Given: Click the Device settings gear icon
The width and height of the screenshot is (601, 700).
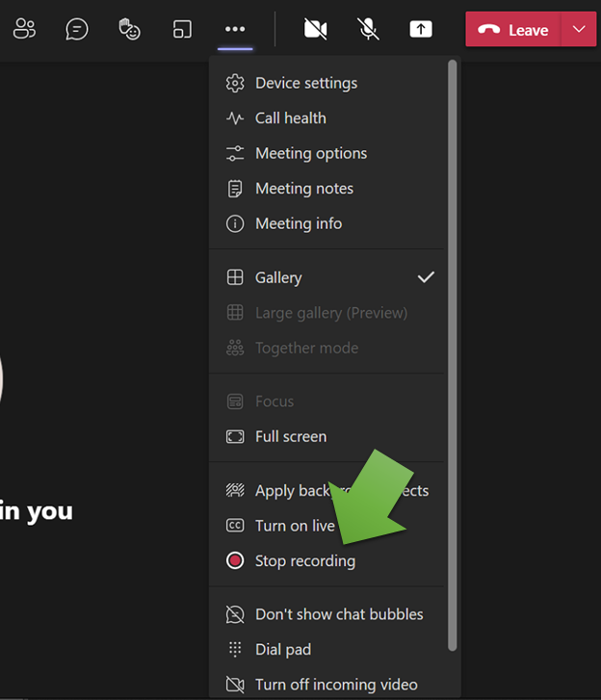Looking at the screenshot, I should [235, 83].
